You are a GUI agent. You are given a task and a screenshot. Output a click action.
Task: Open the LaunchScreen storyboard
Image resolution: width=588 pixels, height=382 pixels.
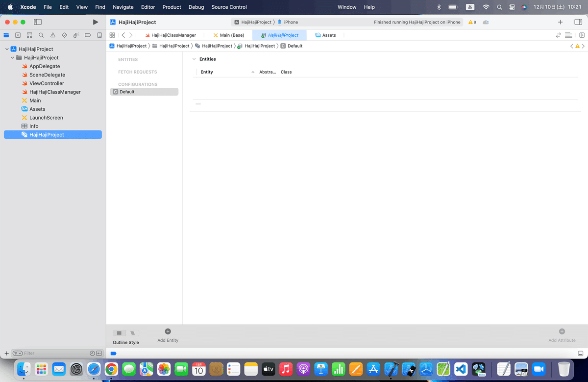tap(42, 118)
